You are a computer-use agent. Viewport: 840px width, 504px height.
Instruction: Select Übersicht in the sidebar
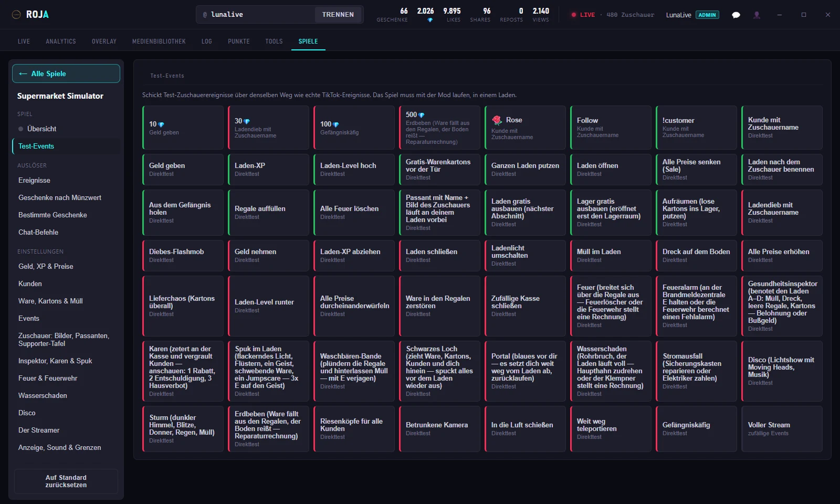click(x=66, y=129)
